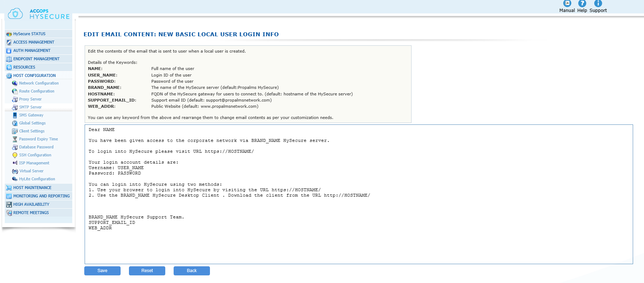644x283 pixels.
Task: Expand REMOTE MEETINGS section
Action: click(39, 213)
